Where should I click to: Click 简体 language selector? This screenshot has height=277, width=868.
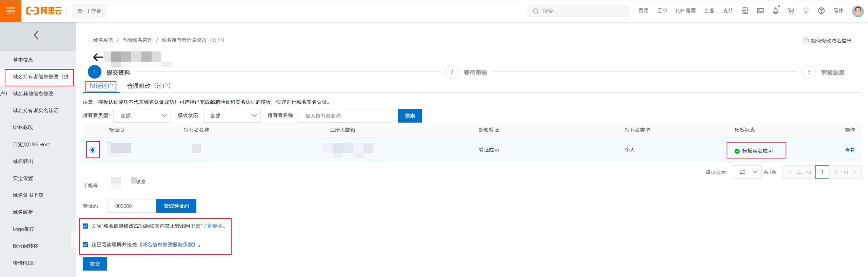[x=838, y=11]
